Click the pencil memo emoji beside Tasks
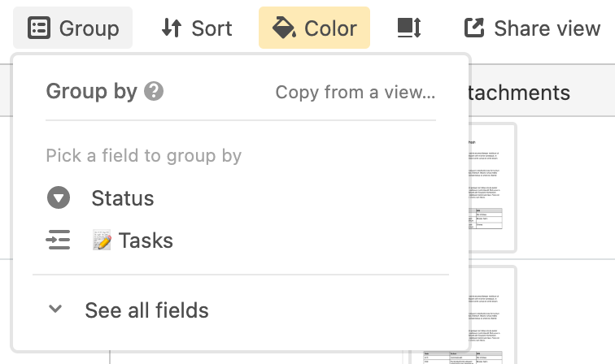This screenshot has height=364, width=615. click(102, 240)
